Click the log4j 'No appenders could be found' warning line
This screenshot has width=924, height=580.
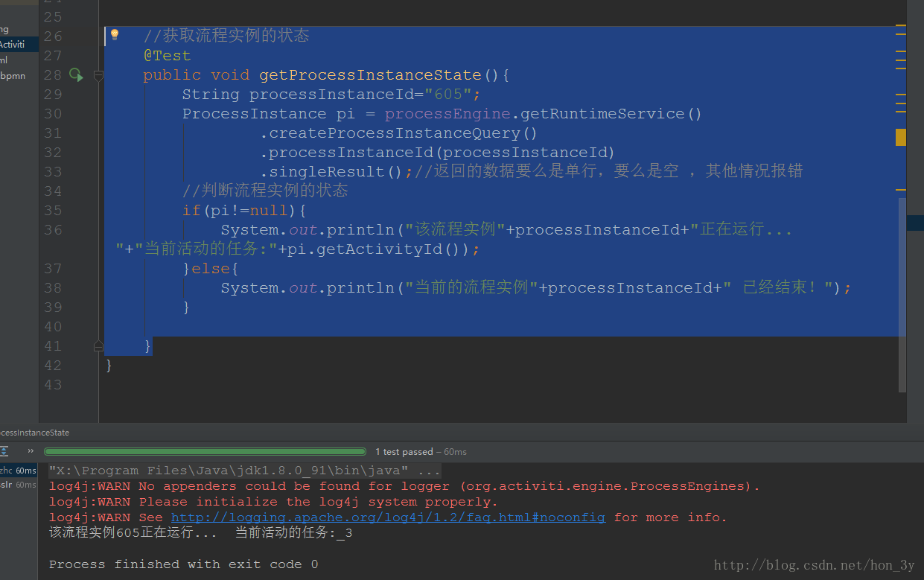pyautogui.click(x=404, y=486)
